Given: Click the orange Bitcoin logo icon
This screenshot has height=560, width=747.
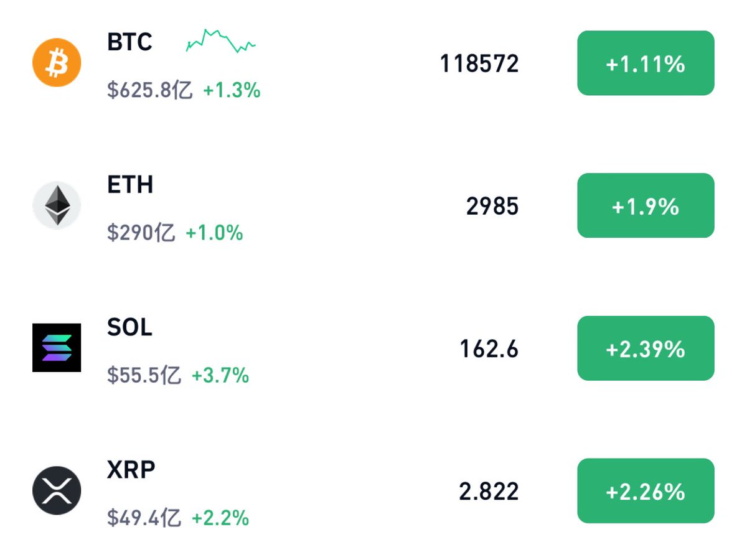Looking at the screenshot, I should tap(57, 62).
